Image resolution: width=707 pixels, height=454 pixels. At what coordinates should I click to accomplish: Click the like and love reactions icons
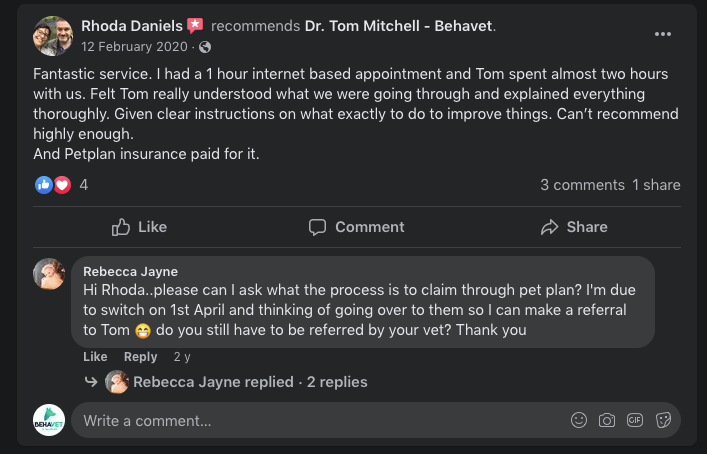[x=53, y=185]
